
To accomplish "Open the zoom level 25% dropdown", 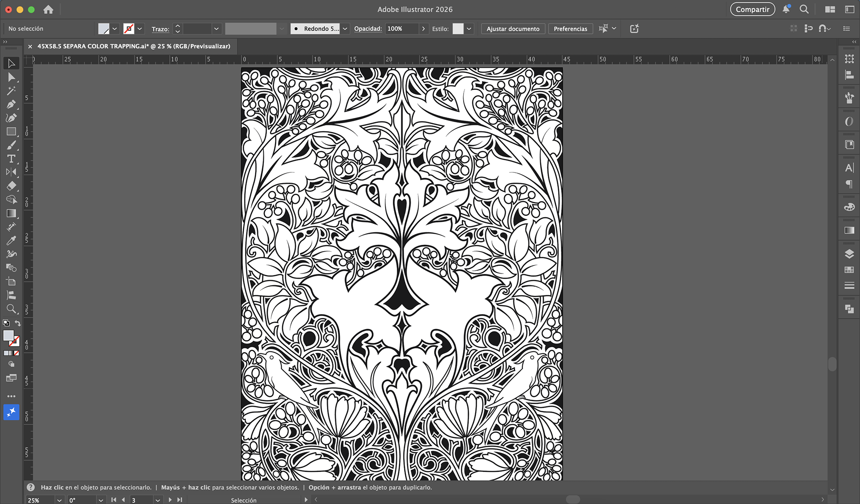I will [x=59, y=500].
